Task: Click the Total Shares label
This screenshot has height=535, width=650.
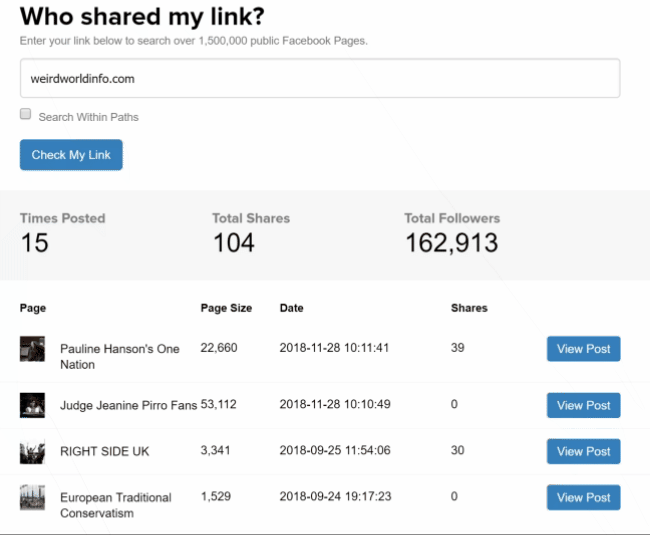Action: (x=251, y=218)
